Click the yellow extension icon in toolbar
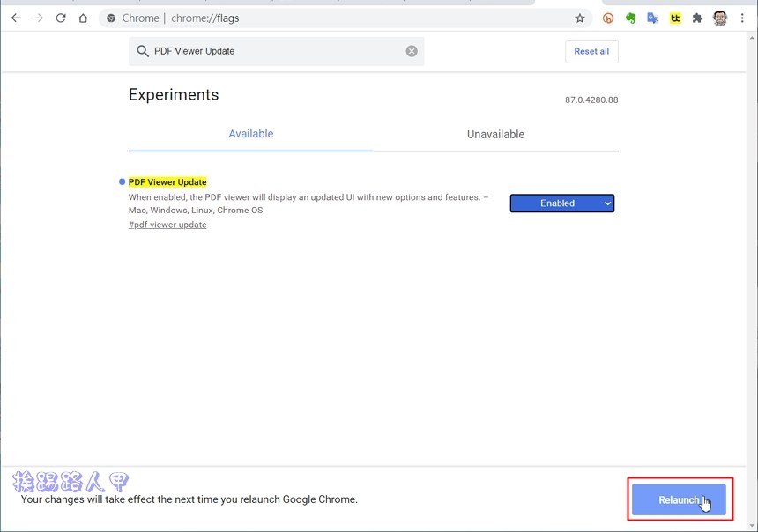 (675, 18)
